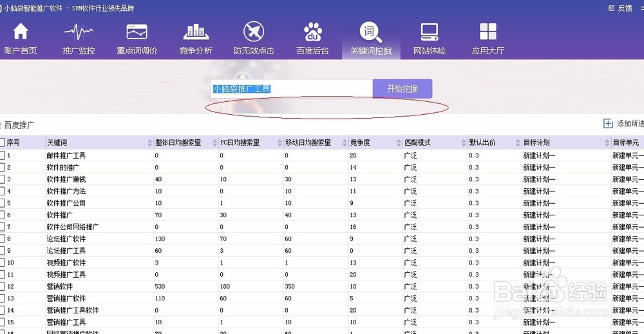Screen dimensions: 644x334
Task: Click the add-selected plus icon
Action: [608, 123]
